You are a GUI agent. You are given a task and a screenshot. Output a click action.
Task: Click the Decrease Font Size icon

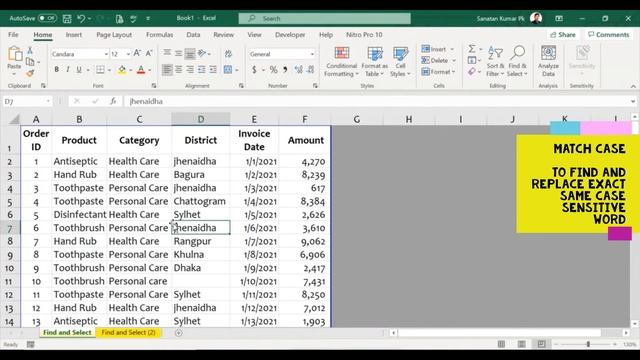coord(149,53)
